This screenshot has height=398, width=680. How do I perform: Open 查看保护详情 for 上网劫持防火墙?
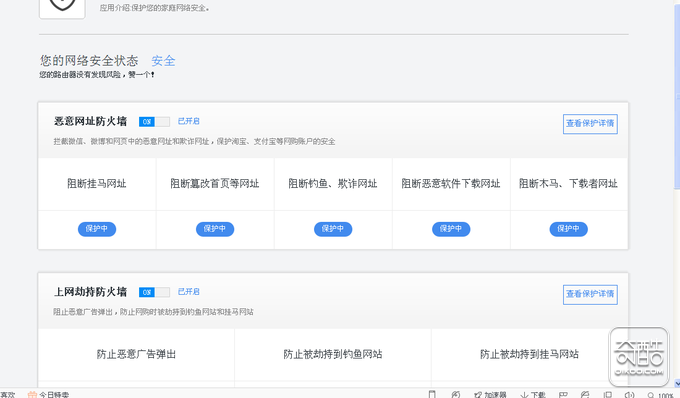[590, 294]
